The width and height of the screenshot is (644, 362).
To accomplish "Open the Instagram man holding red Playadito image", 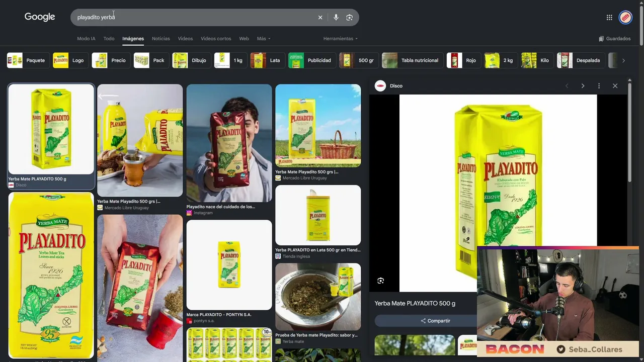I will [x=229, y=143].
